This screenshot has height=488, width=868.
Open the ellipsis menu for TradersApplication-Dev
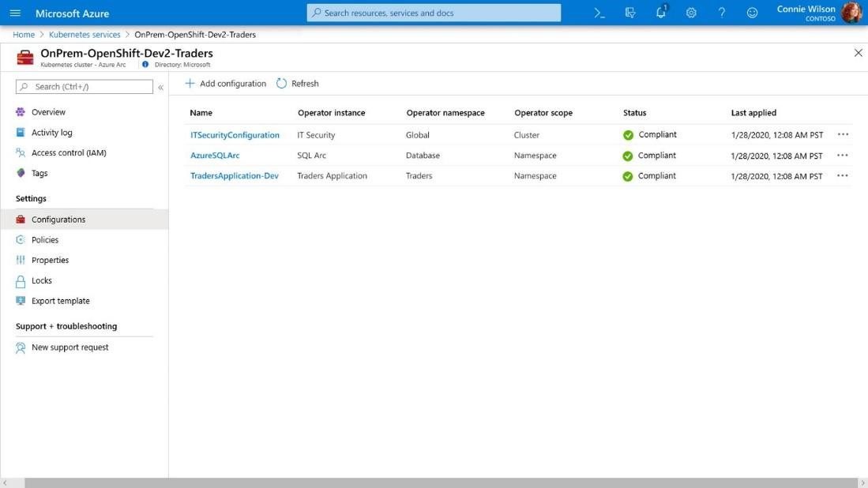(843, 175)
